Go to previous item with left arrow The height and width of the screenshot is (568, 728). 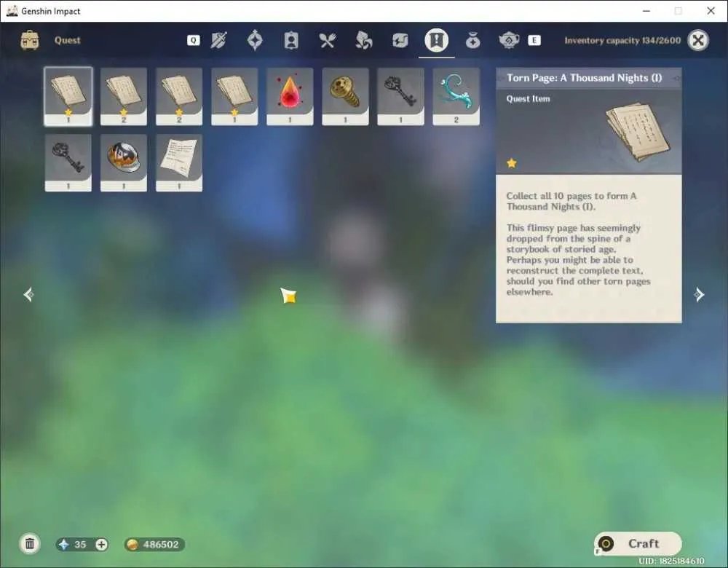click(28, 294)
